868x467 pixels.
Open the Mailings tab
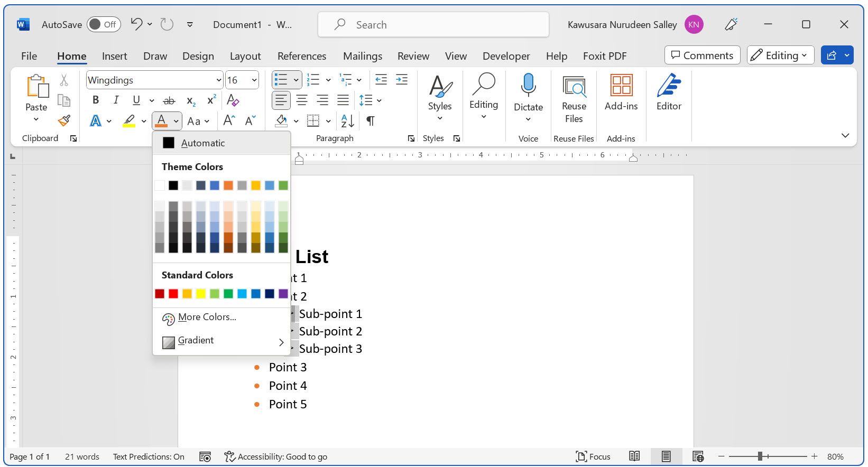click(x=363, y=56)
